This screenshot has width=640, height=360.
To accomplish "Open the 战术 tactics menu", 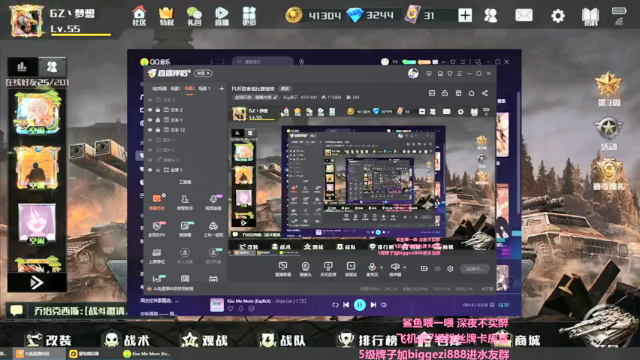I will click(127, 340).
